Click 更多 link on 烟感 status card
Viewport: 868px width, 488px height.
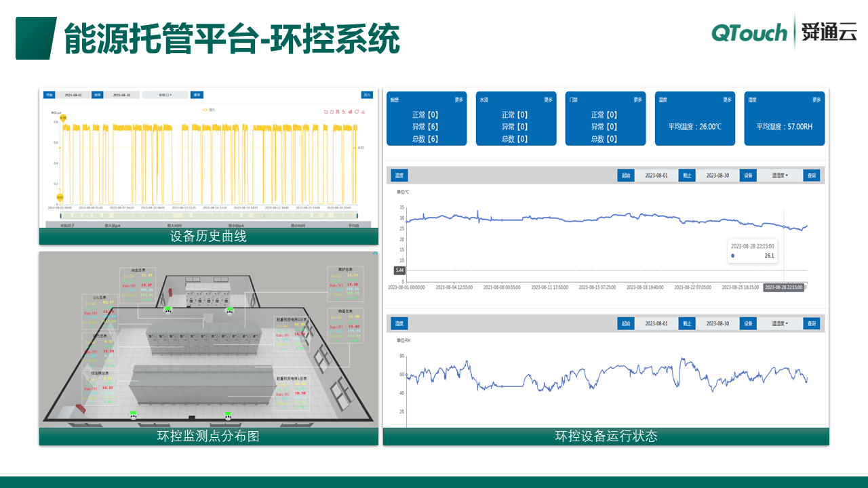point(459,100)
